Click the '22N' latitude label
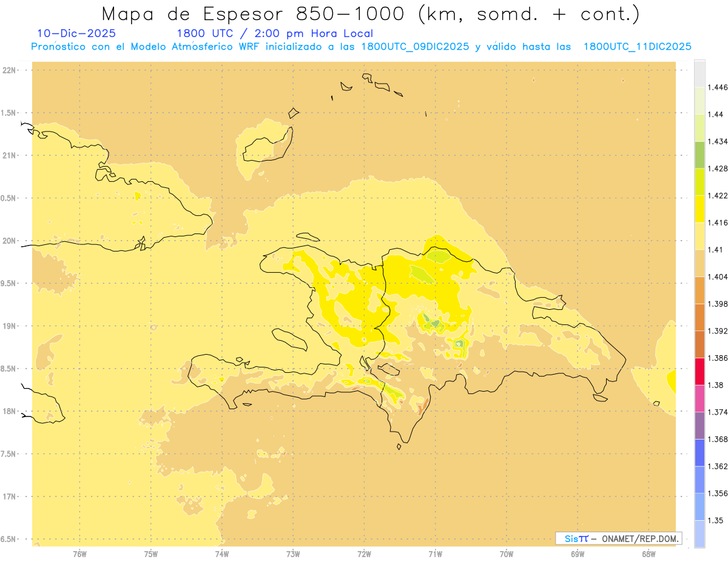The height and width of the screenshot is (562, 728). 10,70
